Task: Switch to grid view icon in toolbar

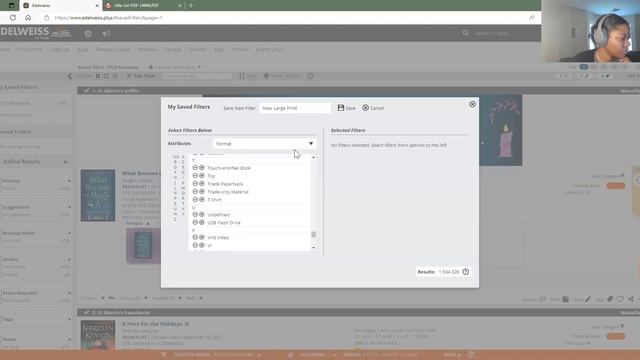Action: point(98,76)
